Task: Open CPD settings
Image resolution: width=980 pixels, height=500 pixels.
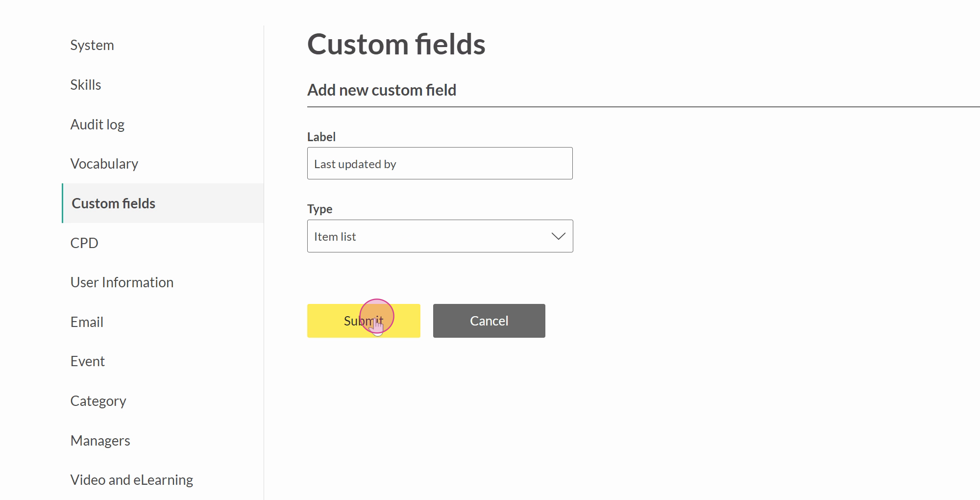Action: 84,243
